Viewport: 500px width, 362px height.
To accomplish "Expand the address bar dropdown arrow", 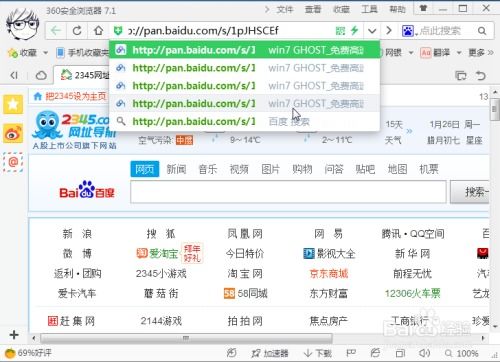I will 372,31.
